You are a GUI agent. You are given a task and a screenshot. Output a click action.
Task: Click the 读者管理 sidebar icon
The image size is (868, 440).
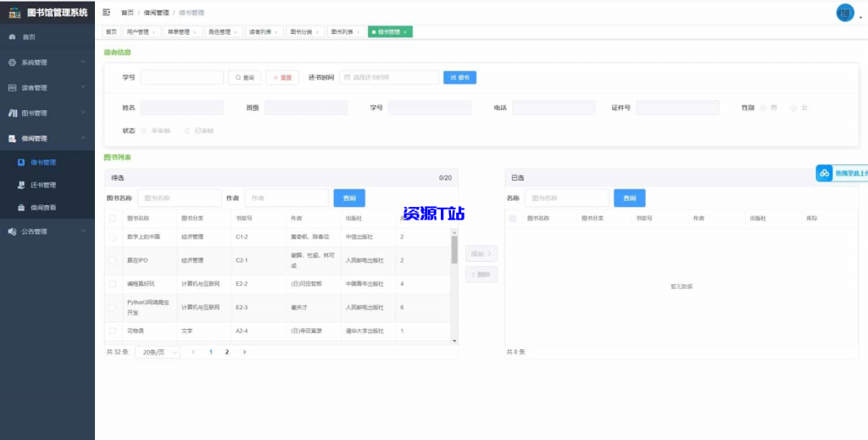click(x=12, y=87)
